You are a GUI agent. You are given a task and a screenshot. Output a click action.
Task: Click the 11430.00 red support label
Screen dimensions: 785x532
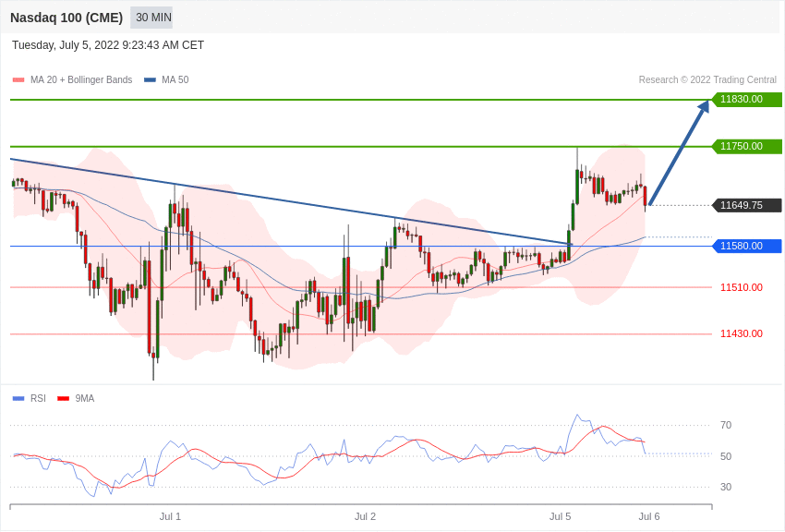742,333
